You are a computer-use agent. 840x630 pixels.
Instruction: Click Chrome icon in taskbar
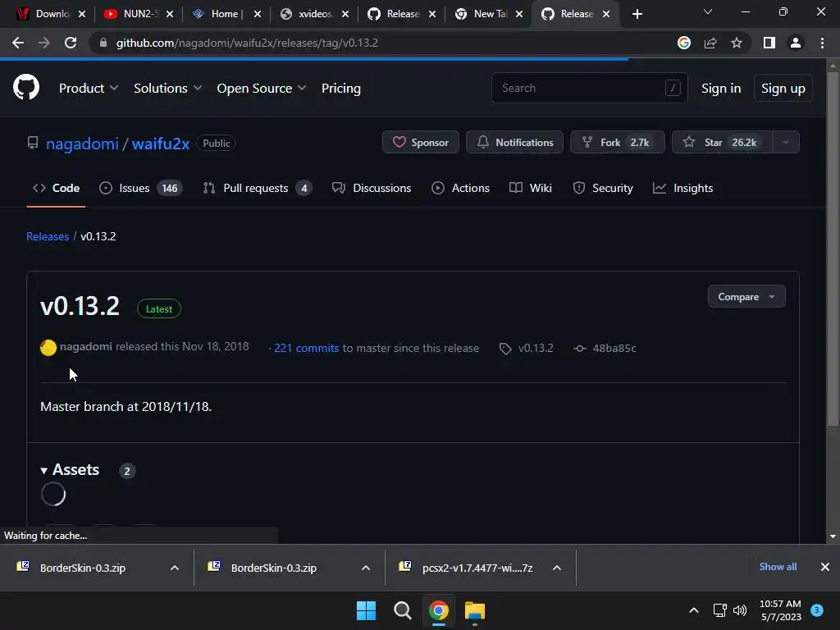point(439,610)
